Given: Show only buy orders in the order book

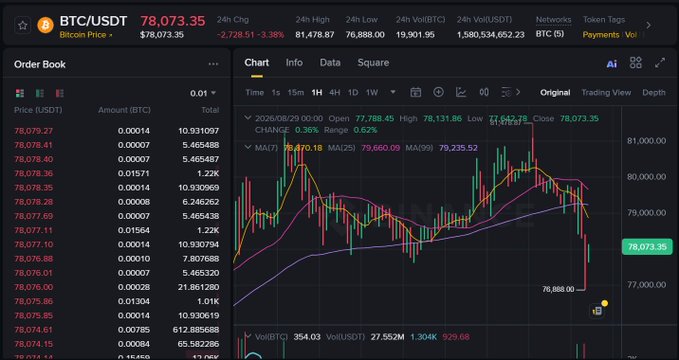Looking at the screenshot, I should tap(40, 93).
